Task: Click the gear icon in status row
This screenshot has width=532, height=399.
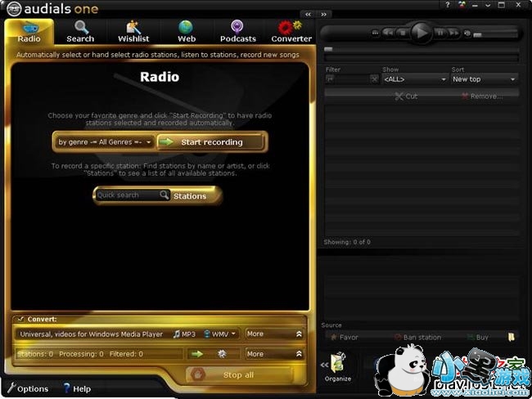Action: pos(222,354)
